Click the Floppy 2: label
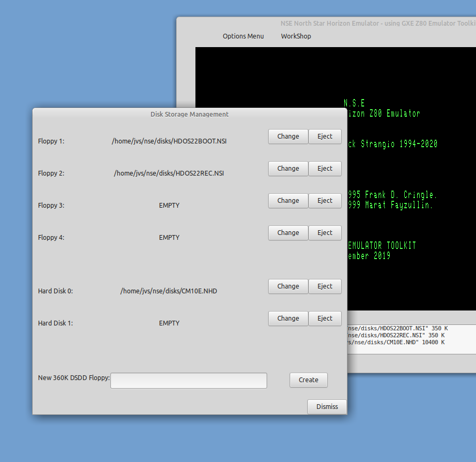476x462 pixels. coord(51,173)
